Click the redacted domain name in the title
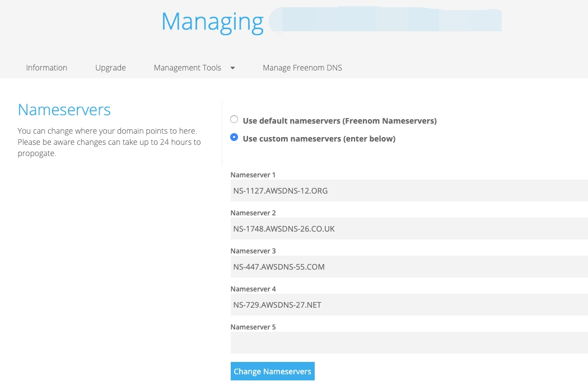 coord(386,20)
